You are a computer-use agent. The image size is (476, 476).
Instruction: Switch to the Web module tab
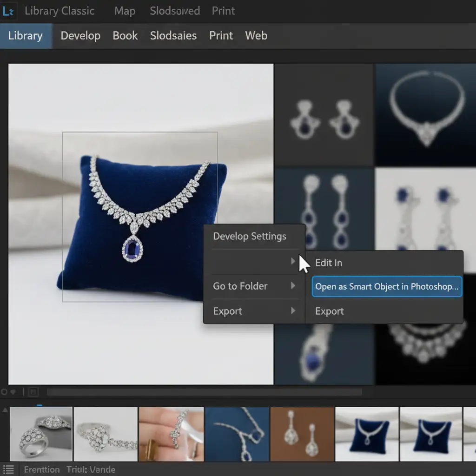(x=256, y=36)
